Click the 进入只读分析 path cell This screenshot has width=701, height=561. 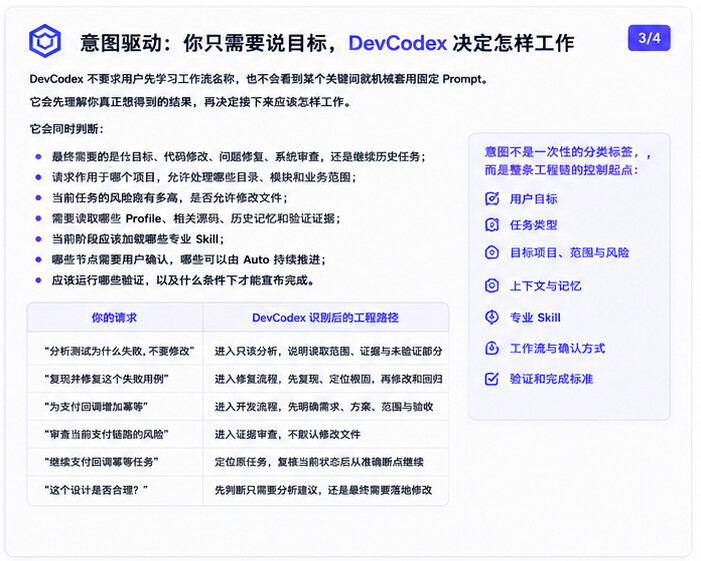pos(328,351)
